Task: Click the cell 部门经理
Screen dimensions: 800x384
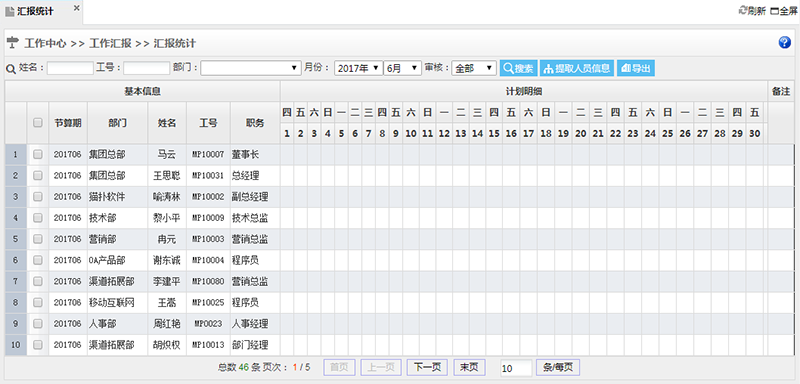Action: 255,345
